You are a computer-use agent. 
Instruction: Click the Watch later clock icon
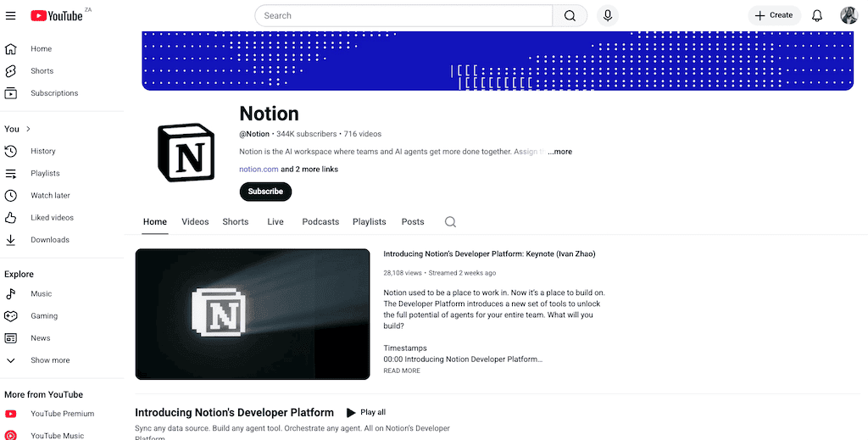click(x=10, y=195)
